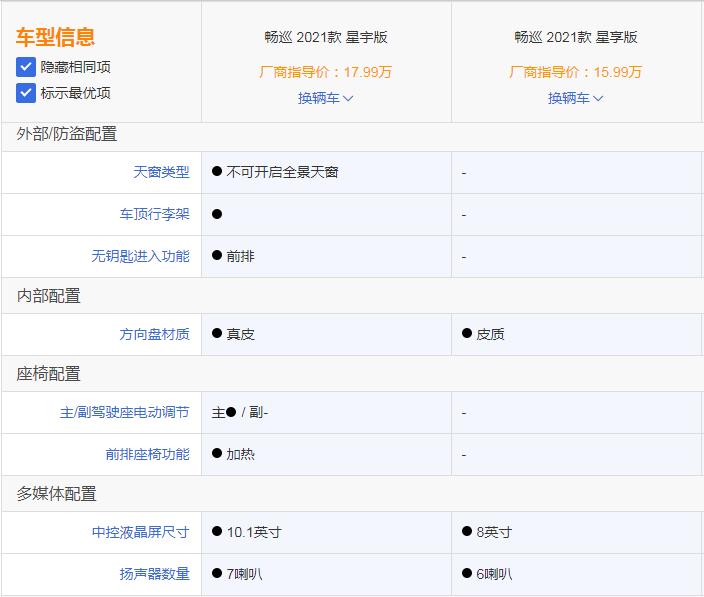Click the 座椅配置 section header

(x=48, y=374)
